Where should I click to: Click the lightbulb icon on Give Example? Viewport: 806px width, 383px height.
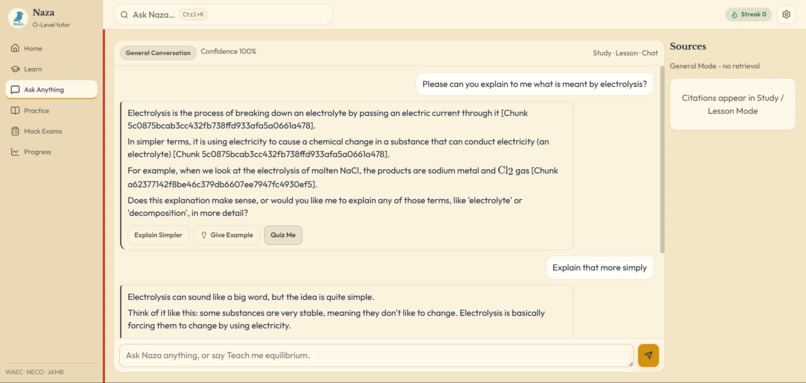204,235
